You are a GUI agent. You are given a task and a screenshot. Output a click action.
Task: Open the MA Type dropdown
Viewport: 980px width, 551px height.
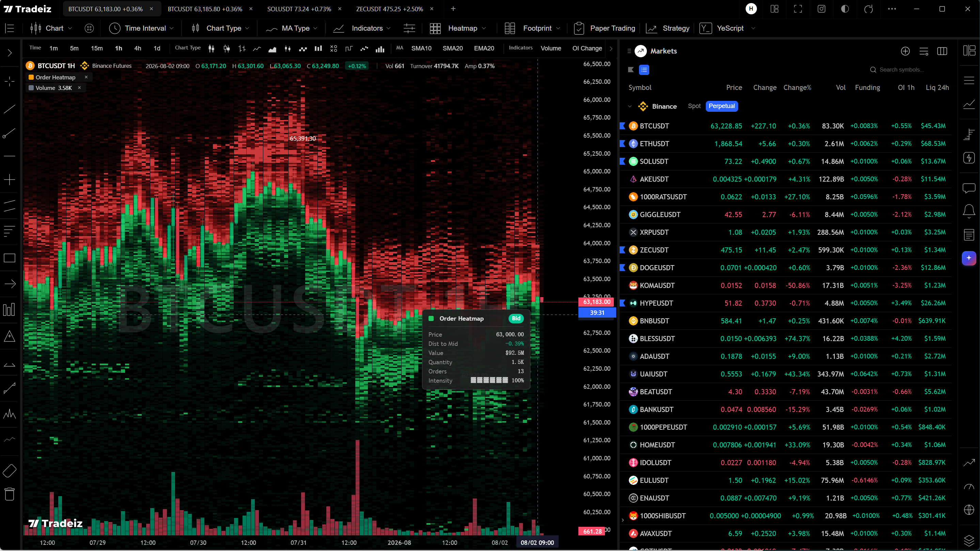pyautogui.click(x=292, y=28)
